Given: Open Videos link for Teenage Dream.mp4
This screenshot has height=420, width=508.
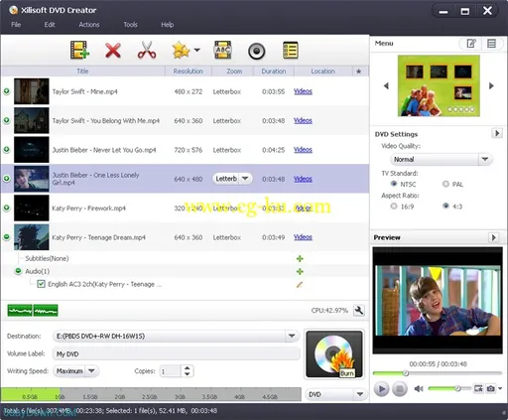Looking at the screenshot, I should [x=303, y=237].
